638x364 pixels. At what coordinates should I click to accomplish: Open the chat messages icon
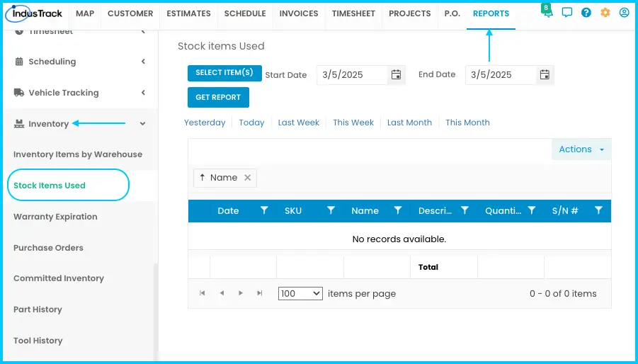(x=566, y=13)
